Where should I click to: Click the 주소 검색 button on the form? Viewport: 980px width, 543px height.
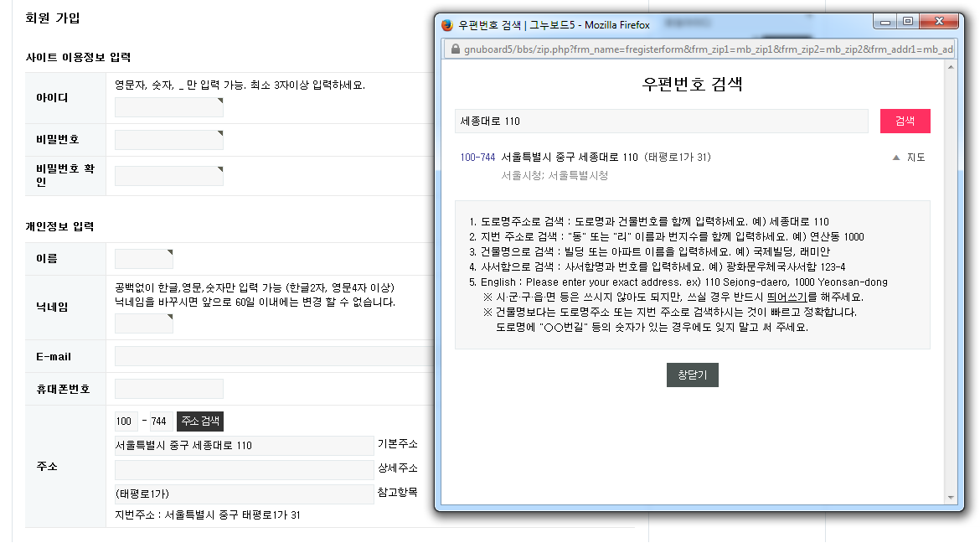[199, 421]
